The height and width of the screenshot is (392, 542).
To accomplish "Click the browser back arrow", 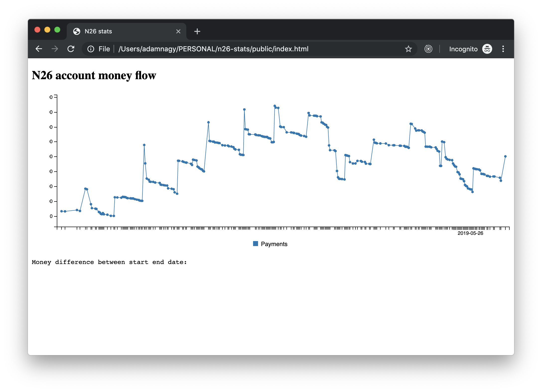I will coord(39,49).
